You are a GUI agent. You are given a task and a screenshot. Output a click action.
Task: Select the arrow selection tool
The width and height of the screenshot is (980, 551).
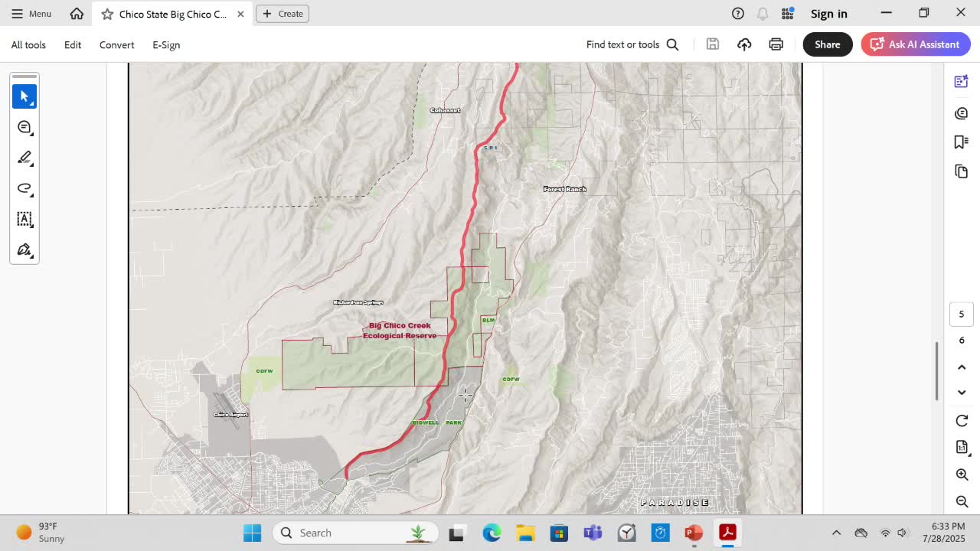click(24, 96)
